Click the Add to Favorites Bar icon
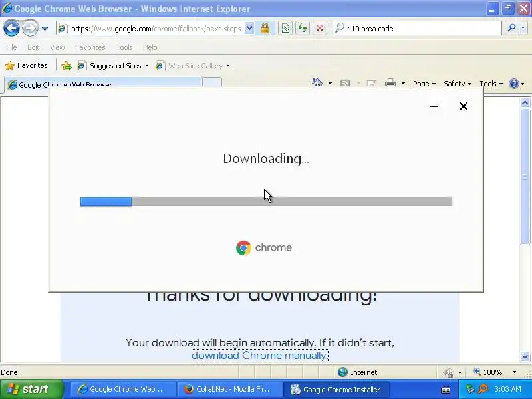This screenshot has height=399, width=532. point(66,65)
